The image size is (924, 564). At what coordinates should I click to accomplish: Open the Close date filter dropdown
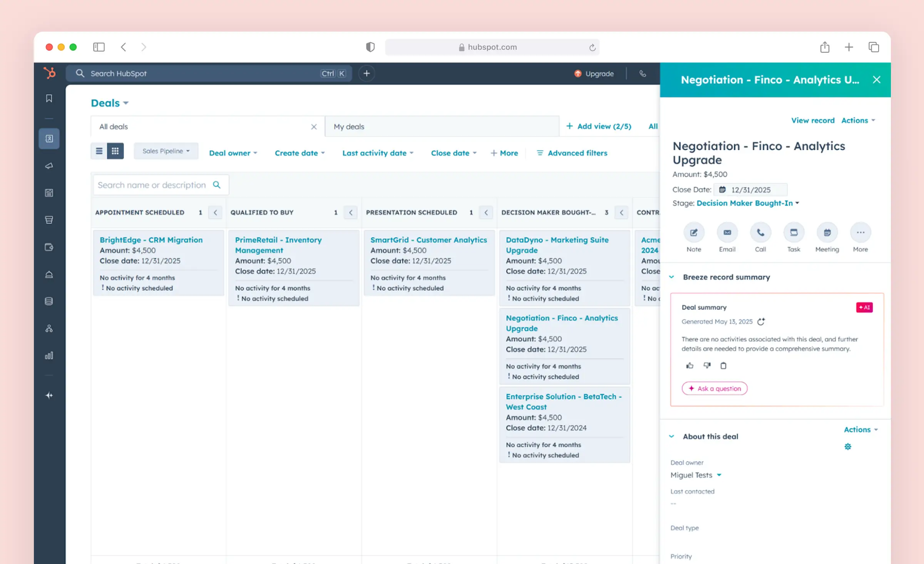tap(454, 153)
